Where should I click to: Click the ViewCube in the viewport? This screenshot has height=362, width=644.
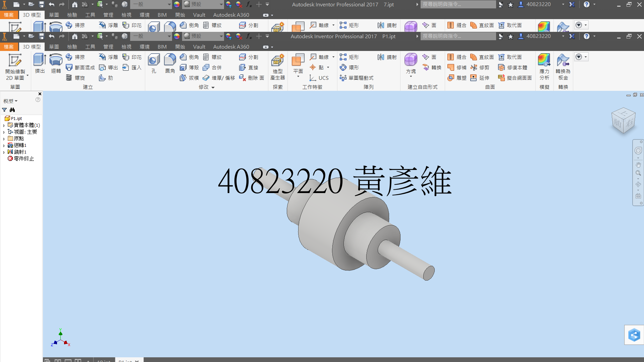623,121
